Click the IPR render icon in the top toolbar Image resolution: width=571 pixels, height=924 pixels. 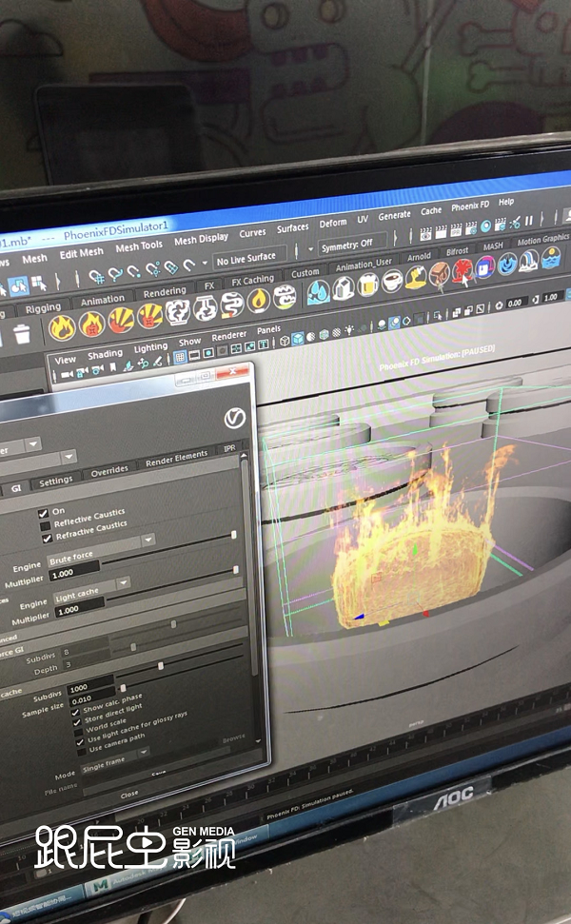[456, 231]
